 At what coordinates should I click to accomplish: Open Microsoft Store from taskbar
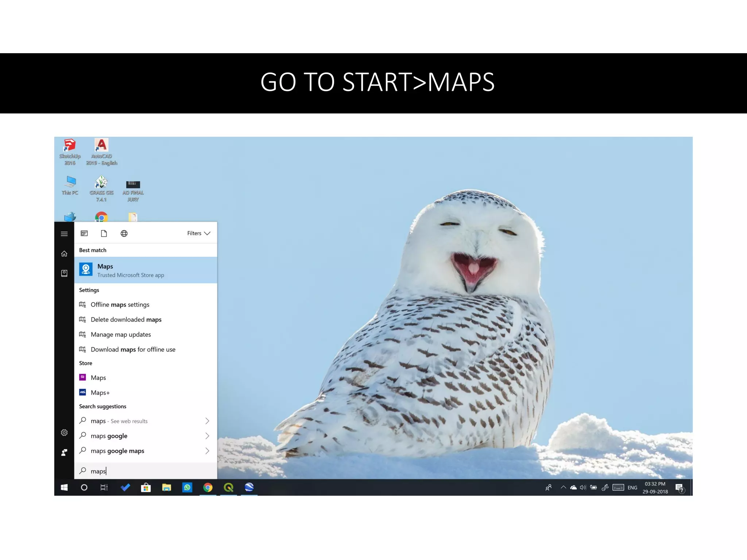pos(146,487)
